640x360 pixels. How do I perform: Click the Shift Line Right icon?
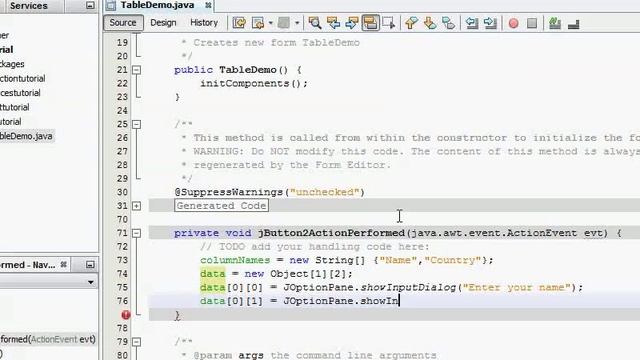pyautogui.click(x=490, y=23)
